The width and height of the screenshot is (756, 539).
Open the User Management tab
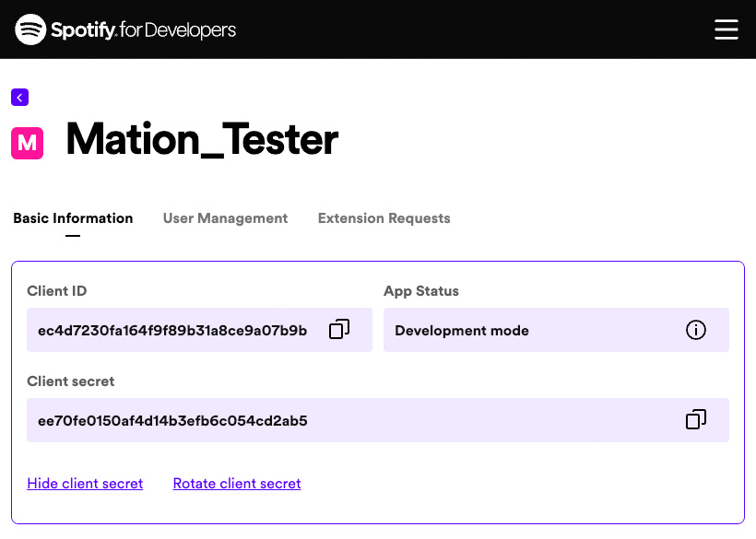pyautogui.click(x=225, y=218)
